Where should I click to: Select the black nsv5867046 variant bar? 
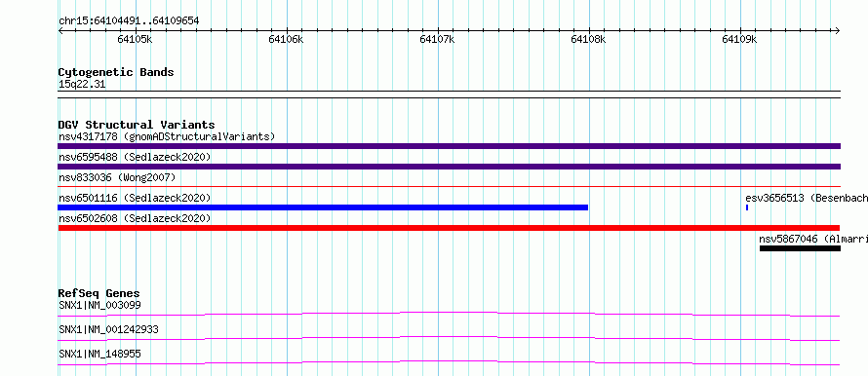[x=800, y=248]
